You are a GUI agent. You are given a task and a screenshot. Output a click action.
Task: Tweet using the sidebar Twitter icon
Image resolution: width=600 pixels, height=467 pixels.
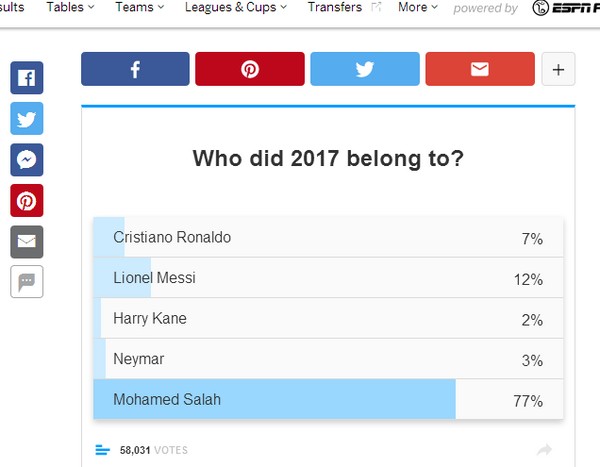(27, 119)
